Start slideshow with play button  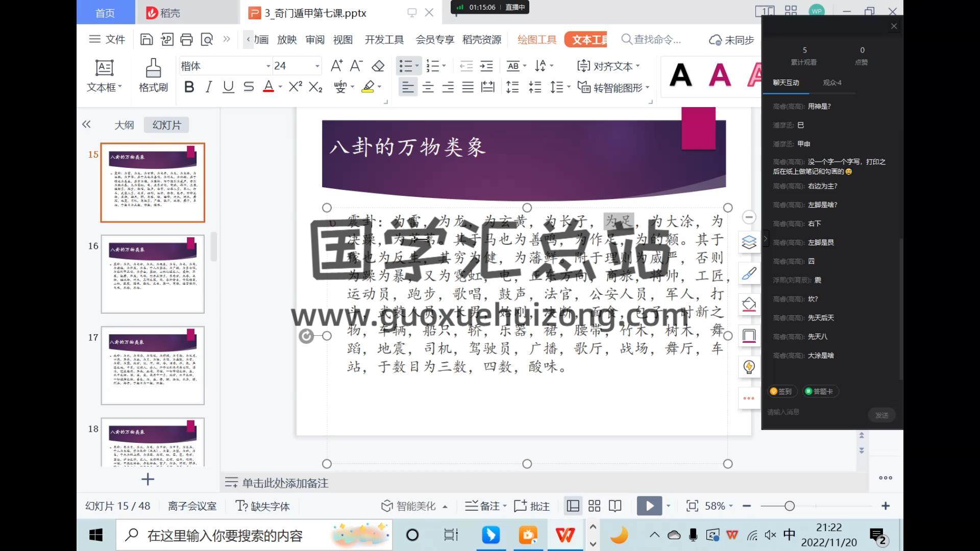pos(649,506)
